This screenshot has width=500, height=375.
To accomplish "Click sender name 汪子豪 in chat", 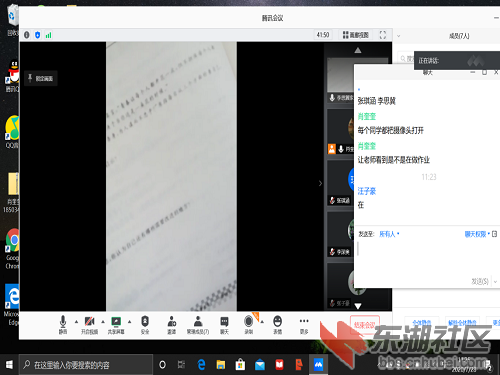I will pos(367,191).
